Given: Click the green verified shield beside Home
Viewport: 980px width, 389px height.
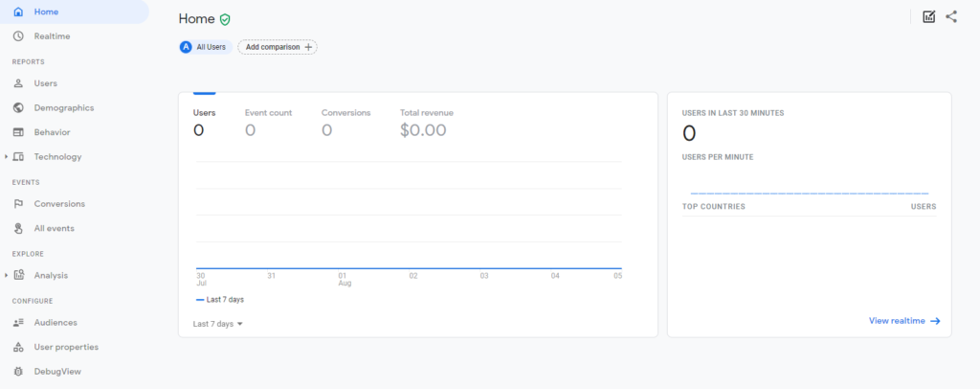Looking at the screenshot, I should click(x=225, y=19).
